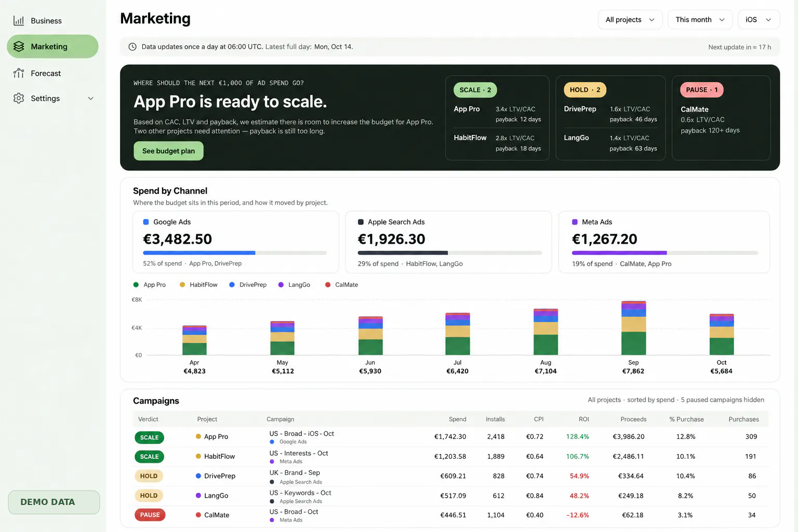Click the Oct stacked bar in chart

(722, 335)
